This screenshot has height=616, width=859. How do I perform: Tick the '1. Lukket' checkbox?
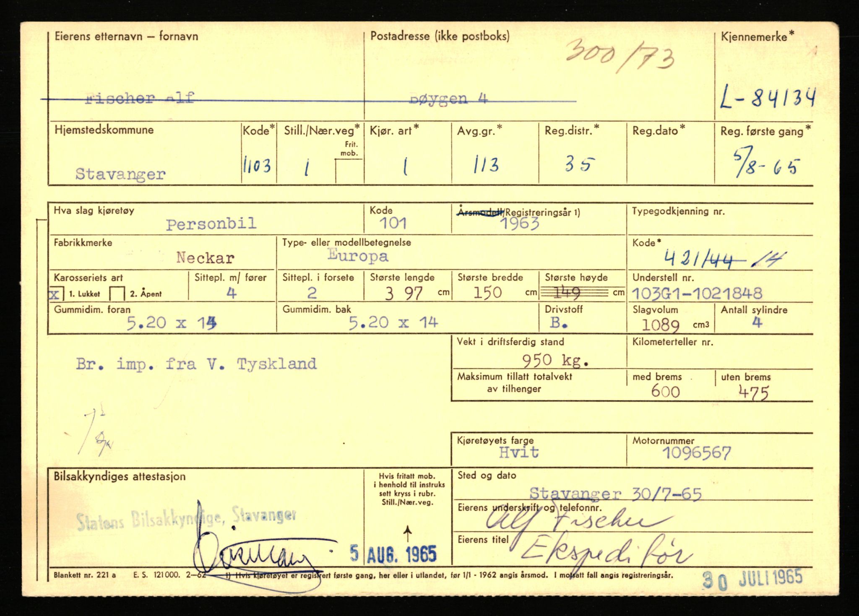pyautogui.click(x=56, y=294)
